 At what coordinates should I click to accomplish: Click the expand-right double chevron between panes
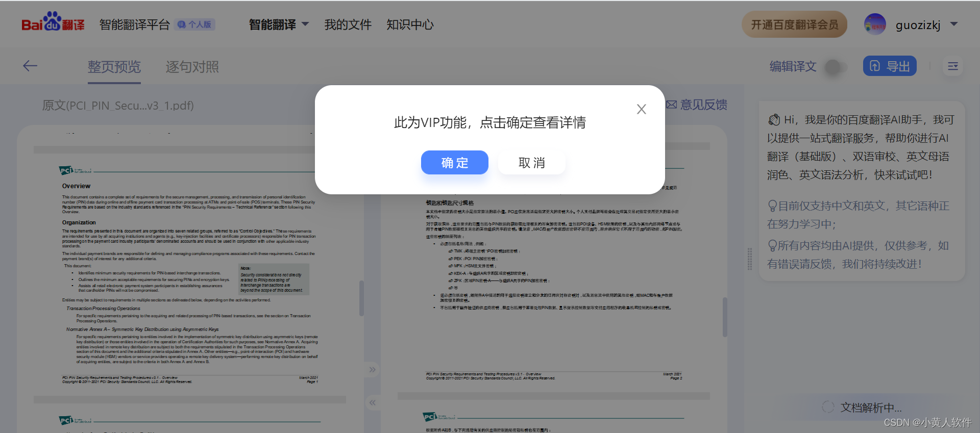[x=373, y=370]
